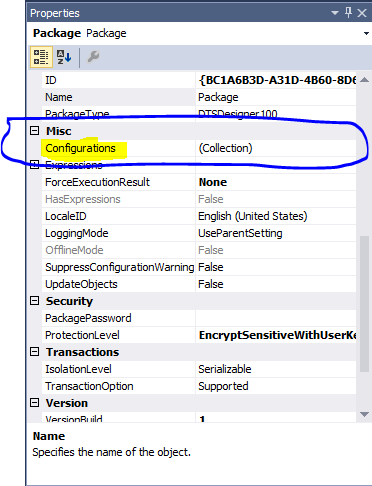The image size is (372, 486).
Task: Close the Properties panel
Action: click(x=362, y=13)
